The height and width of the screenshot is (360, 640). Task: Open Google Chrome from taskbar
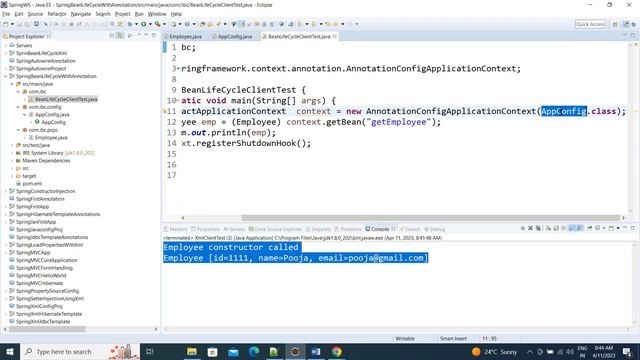(337, 351)
